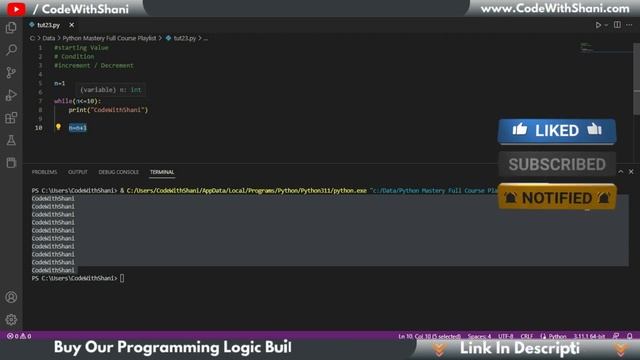Click Ln 10 Col 10 status entry

coord(429,336)
